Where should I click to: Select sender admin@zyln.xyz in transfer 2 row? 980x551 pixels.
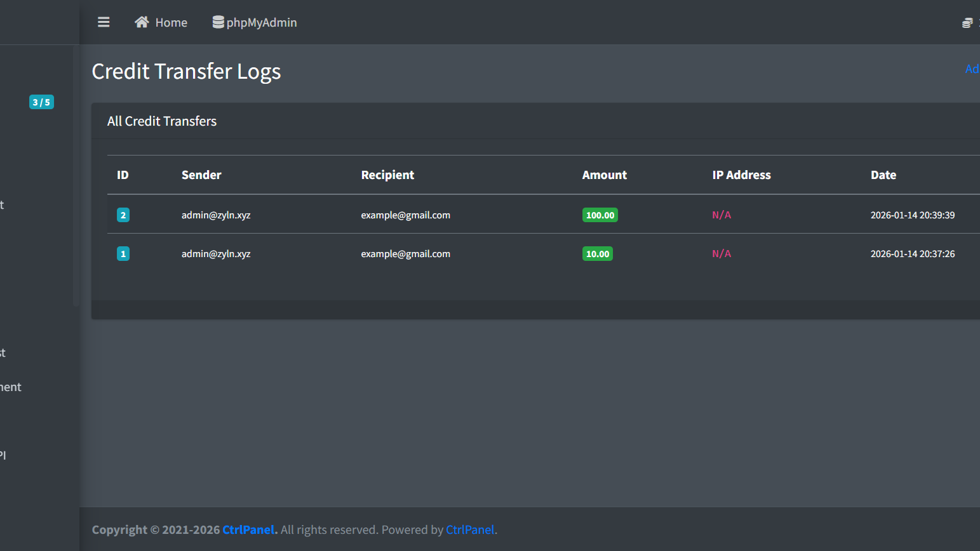pos(216,215)
